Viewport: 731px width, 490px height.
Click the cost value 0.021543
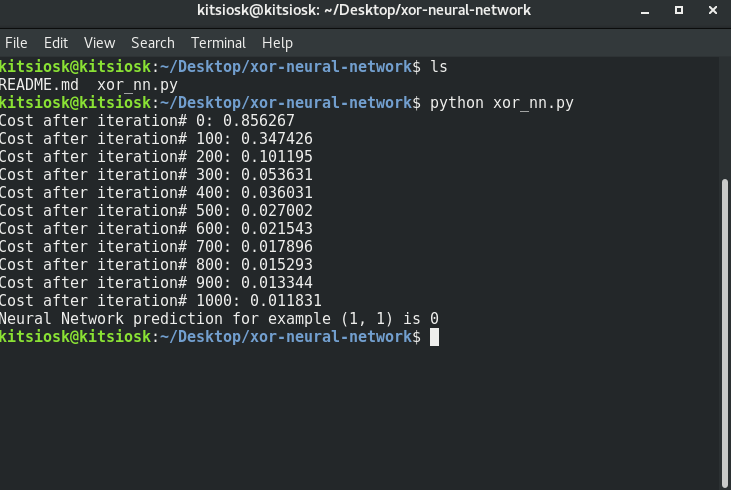pyautogui.click(x=276, y=228)
